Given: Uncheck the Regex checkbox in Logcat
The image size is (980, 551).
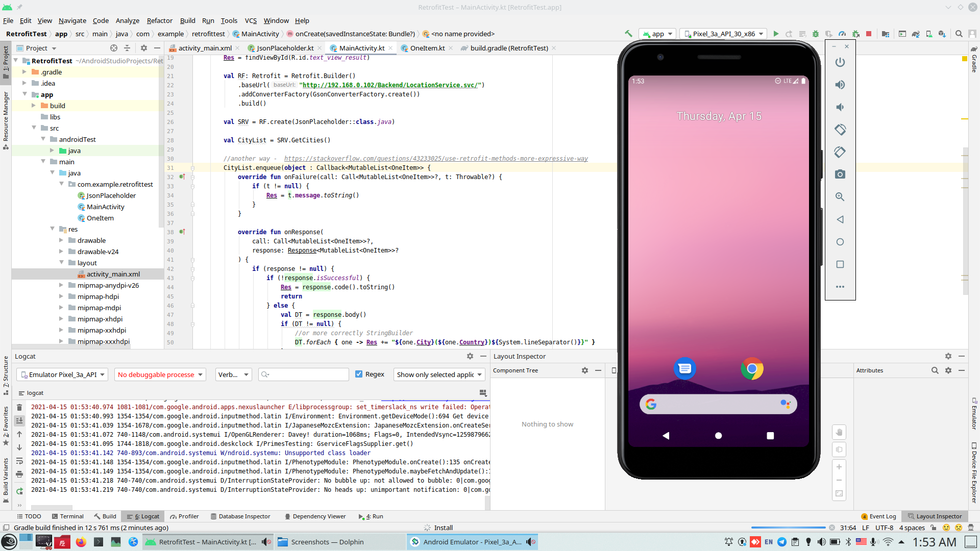Looking at the screenshot, I should pos(359,374).
